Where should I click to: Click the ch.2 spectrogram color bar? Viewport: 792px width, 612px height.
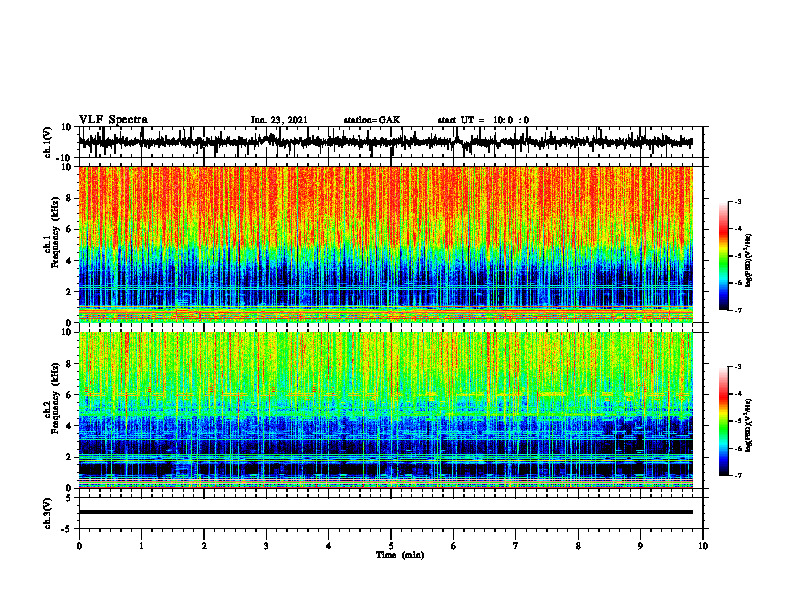coord(724,421)
